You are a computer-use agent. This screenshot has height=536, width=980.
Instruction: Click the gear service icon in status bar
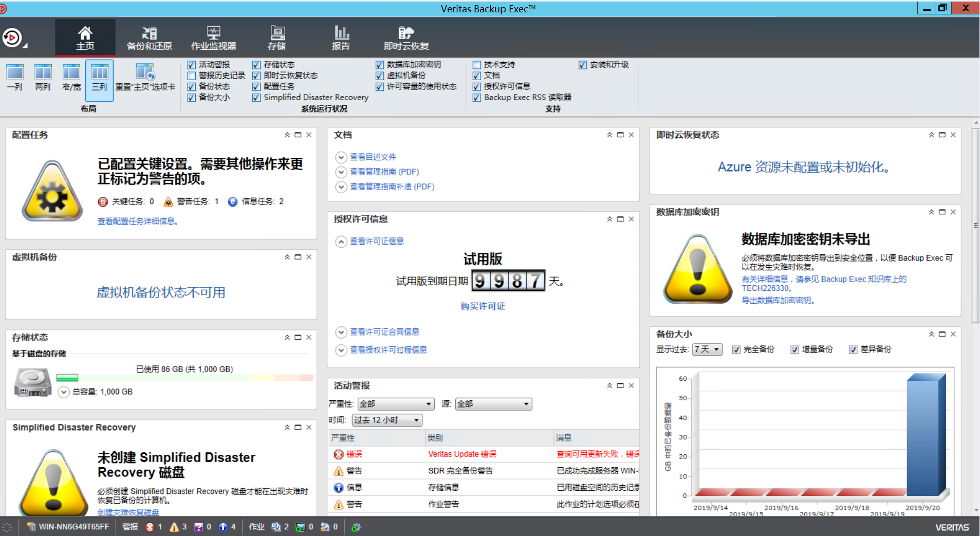tap(356, 527)
